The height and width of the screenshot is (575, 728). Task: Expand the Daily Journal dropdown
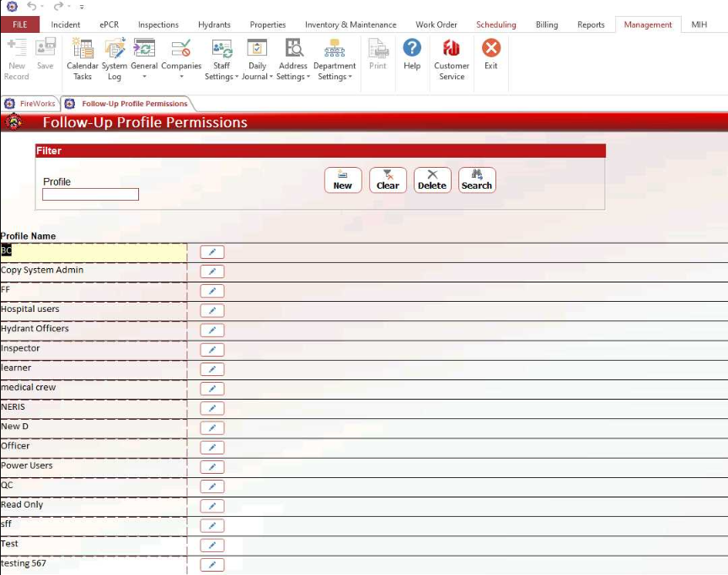257,72
